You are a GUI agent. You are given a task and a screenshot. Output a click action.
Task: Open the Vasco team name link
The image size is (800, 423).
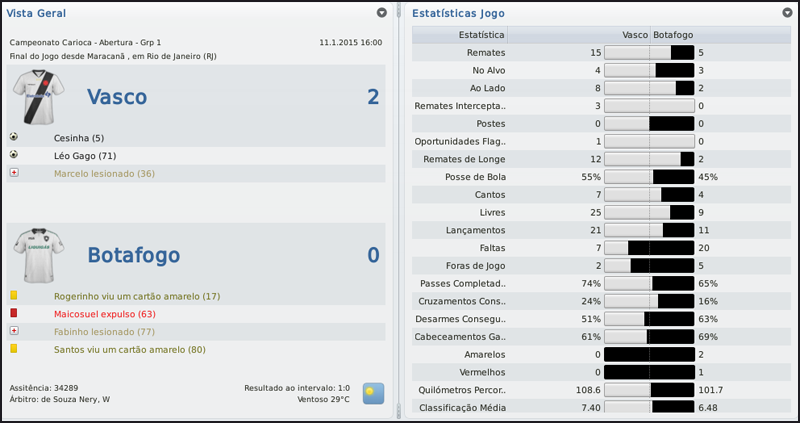(117, 97)
